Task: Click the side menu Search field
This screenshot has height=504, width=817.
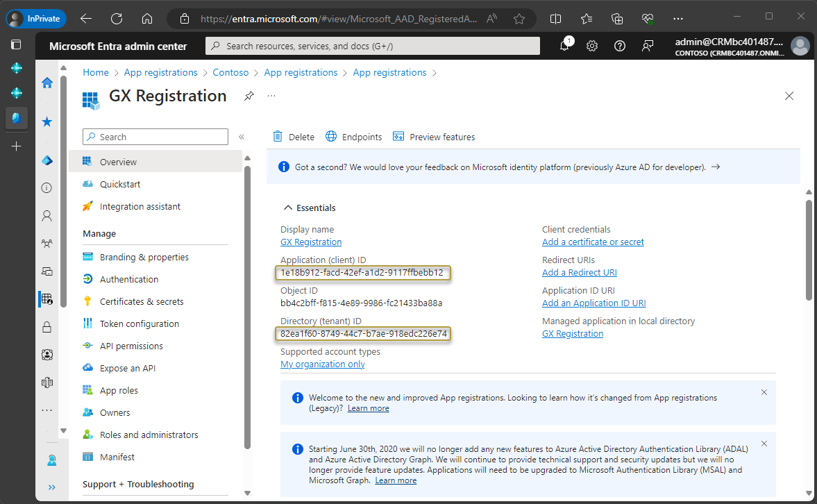Action: click(x=155, y=137)
